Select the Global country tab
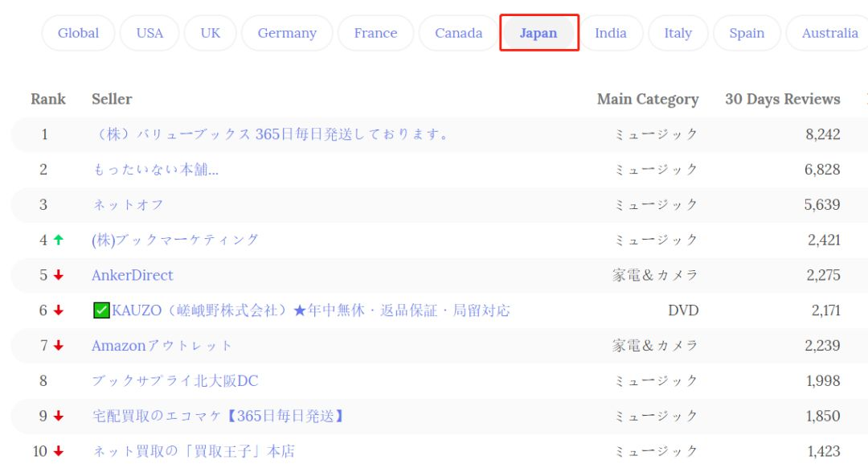The width and height of the screenshot is (868, 464). coord(78,33)
